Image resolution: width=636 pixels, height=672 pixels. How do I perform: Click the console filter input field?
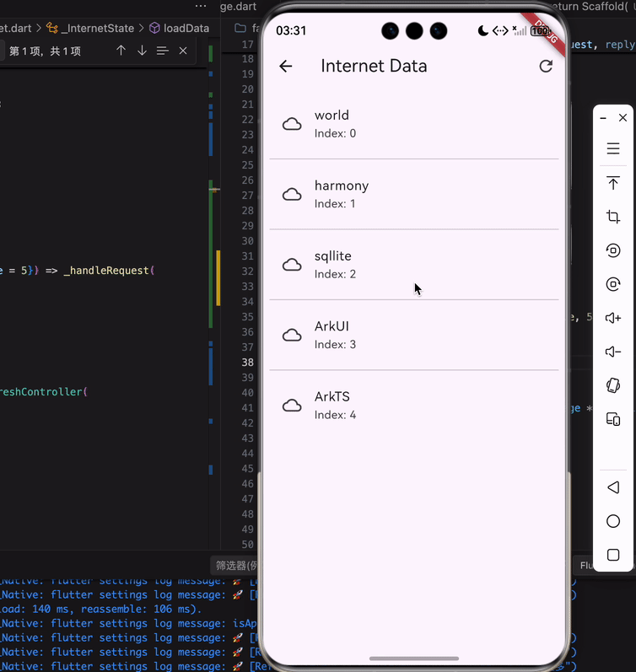pyautogui.click(x=235, y=566)
